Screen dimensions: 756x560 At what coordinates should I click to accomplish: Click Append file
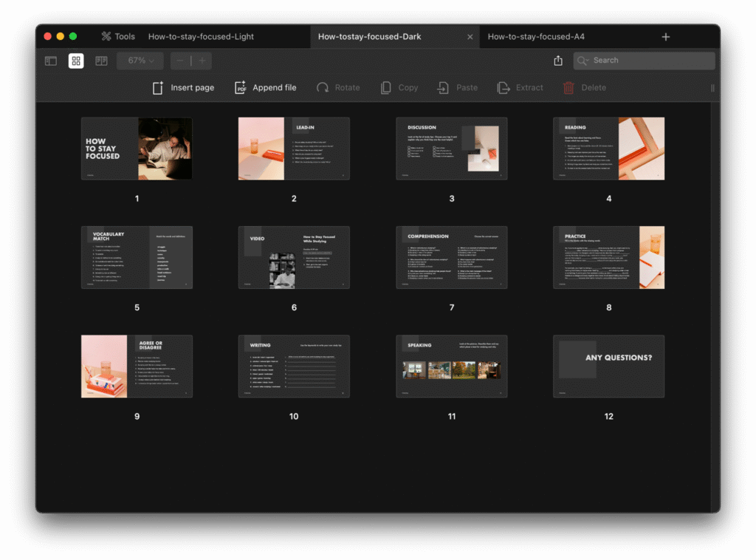tap(265, 88)
